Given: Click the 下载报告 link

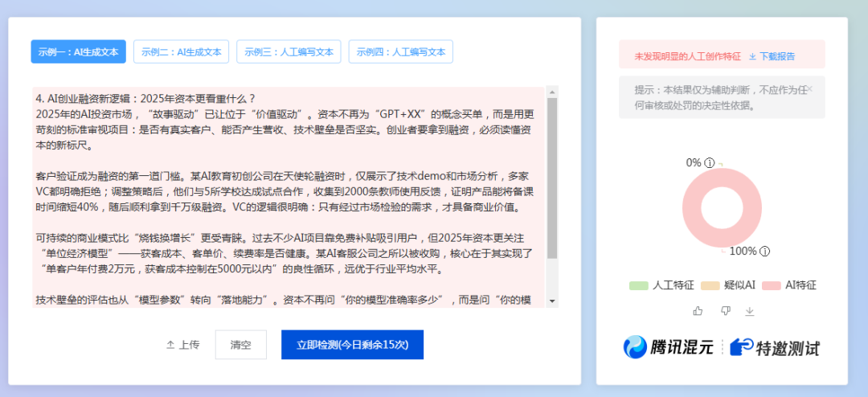Looking at the screenshot, I should tap(772, 56).
